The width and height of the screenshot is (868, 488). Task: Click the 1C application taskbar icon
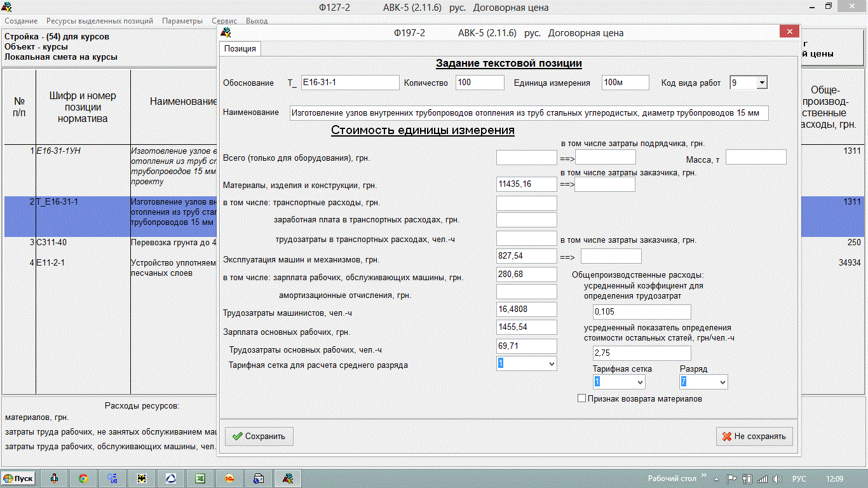pos(229,478)
